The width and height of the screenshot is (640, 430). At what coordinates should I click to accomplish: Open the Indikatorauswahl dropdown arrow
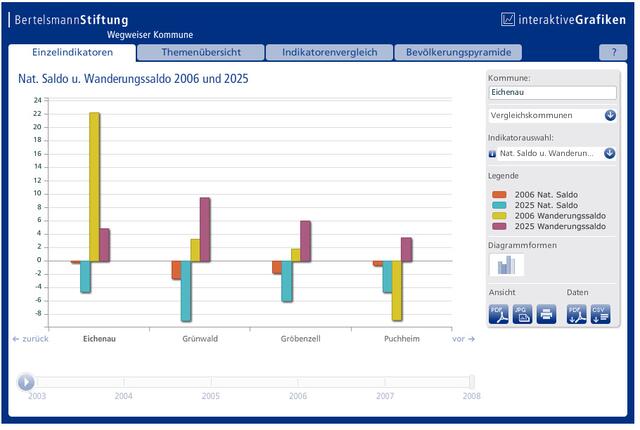coord(610,153)
